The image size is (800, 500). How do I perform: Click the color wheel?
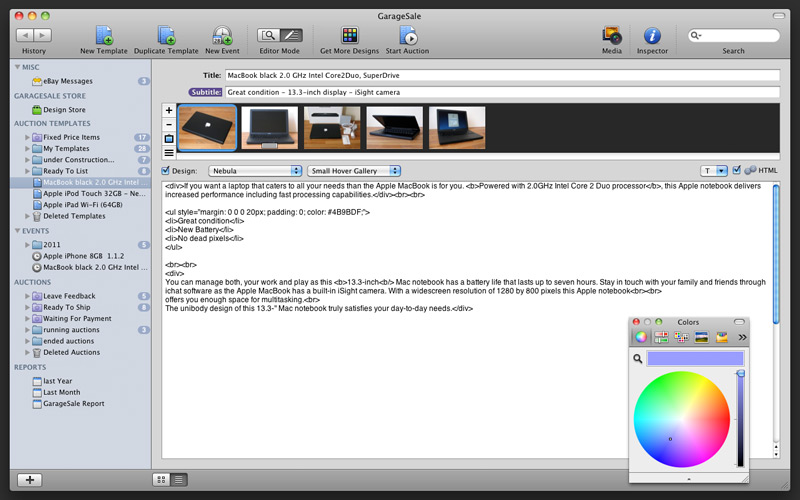point(682,419)
